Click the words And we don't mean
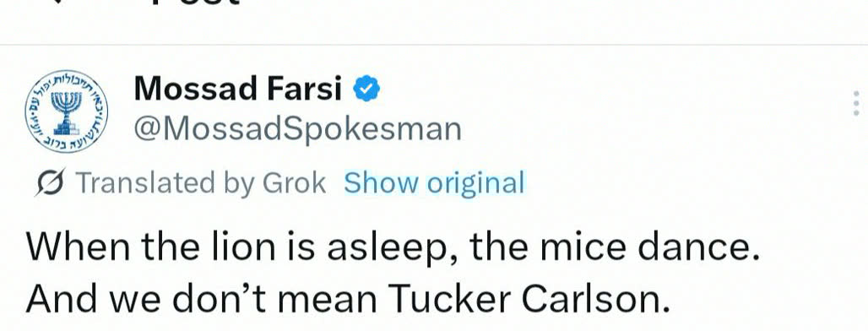 [x=202, y=300]
